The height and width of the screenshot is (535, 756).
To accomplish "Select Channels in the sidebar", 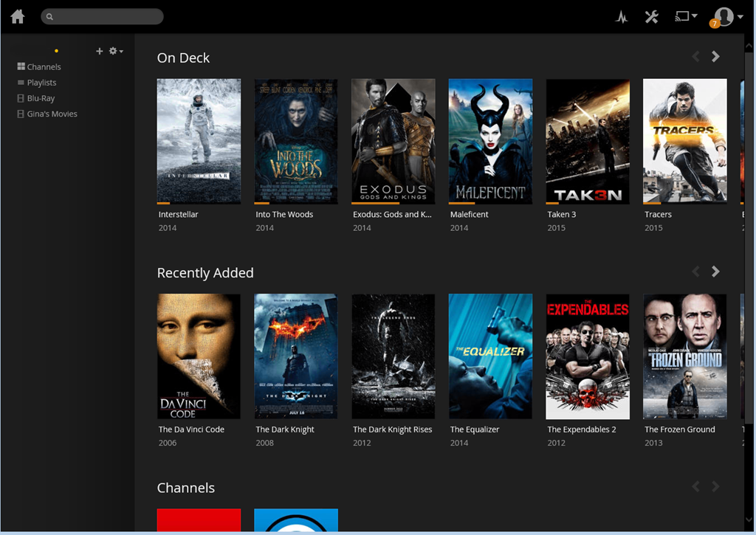I will (44, 67).
